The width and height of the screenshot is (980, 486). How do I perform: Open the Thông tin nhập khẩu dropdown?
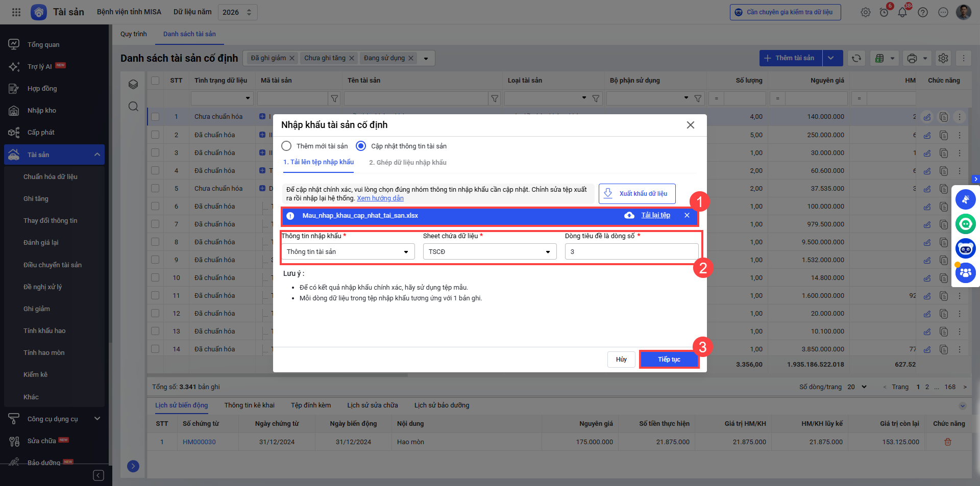[348, 252]
